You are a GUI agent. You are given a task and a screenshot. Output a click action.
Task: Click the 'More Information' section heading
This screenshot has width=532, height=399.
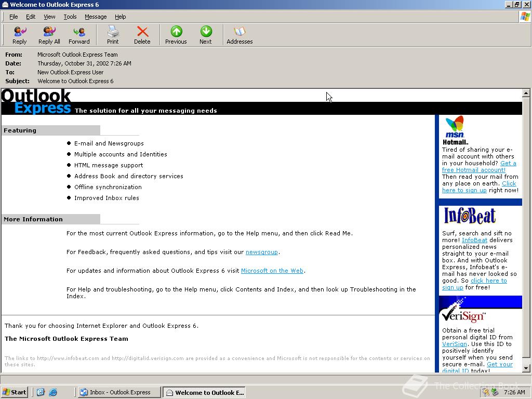(x=33, y=219)
